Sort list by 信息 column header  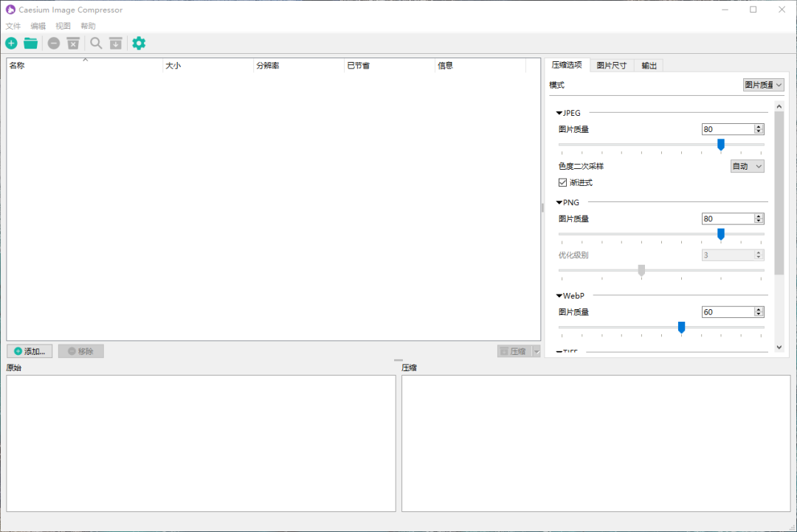tap(481, 66)
